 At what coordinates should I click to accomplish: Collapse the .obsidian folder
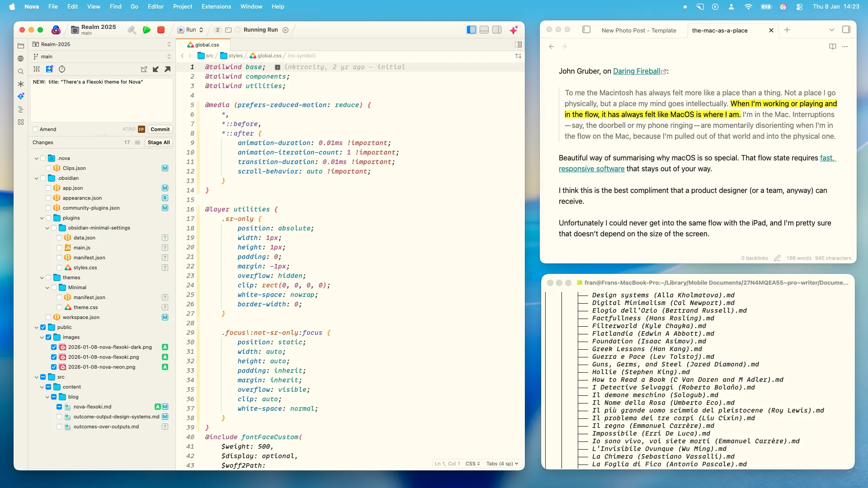tap(36, 178)
